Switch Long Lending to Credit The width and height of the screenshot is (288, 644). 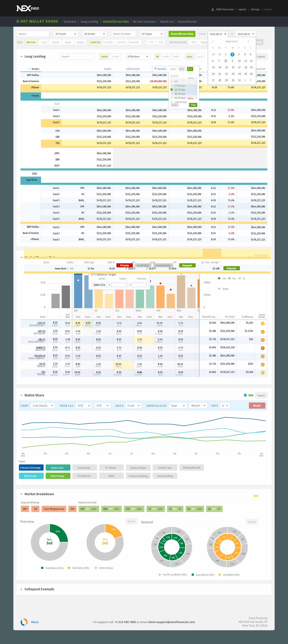115,56
